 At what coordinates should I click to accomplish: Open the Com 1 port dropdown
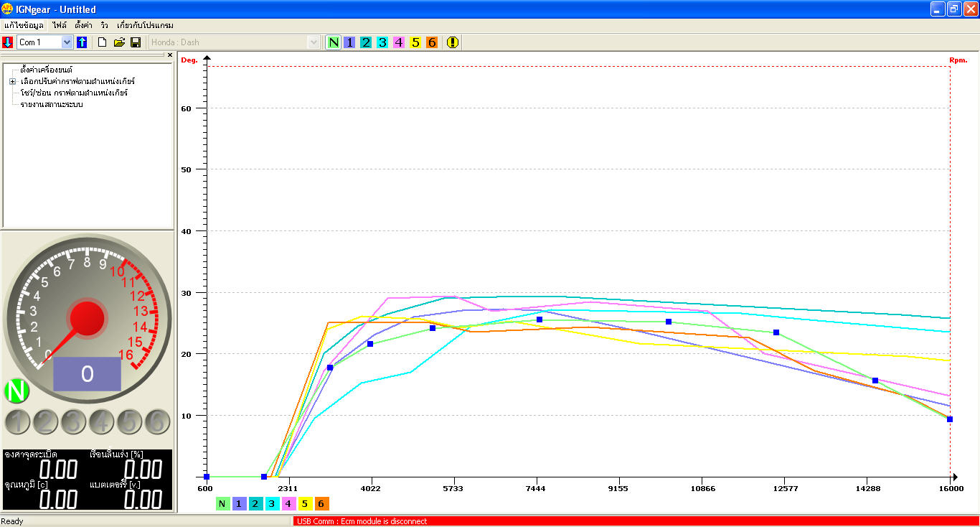click(x=45, y=42)
